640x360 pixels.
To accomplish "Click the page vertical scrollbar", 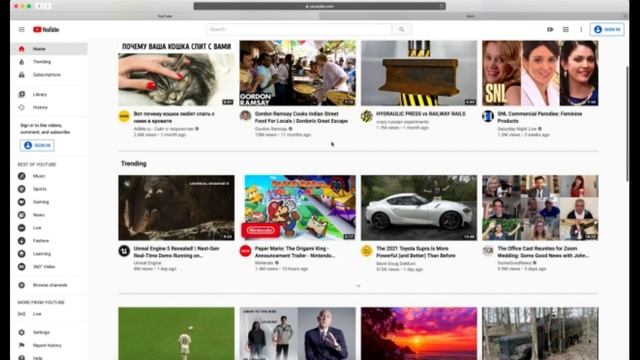I will (x=627, y=122).
